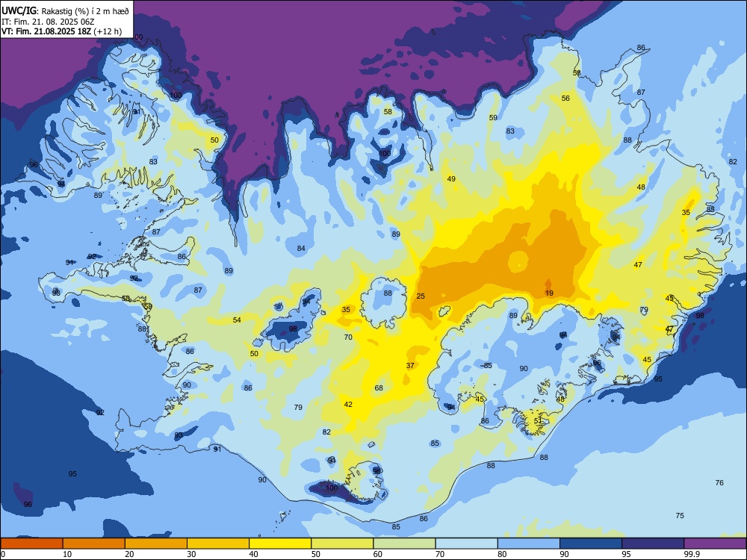This screenshot has width=747, height=560.
Task: Select the legend tick label '80'
Action: (x=502, y=554)
